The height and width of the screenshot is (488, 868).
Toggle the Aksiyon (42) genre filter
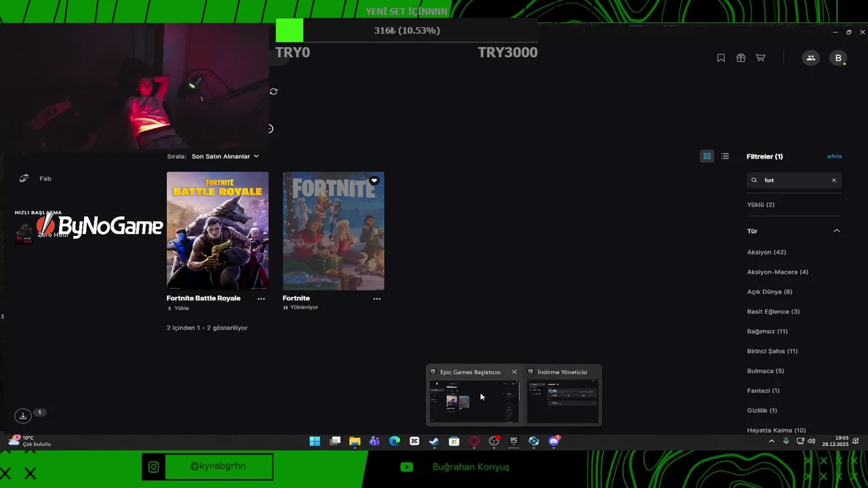point(766,252)
